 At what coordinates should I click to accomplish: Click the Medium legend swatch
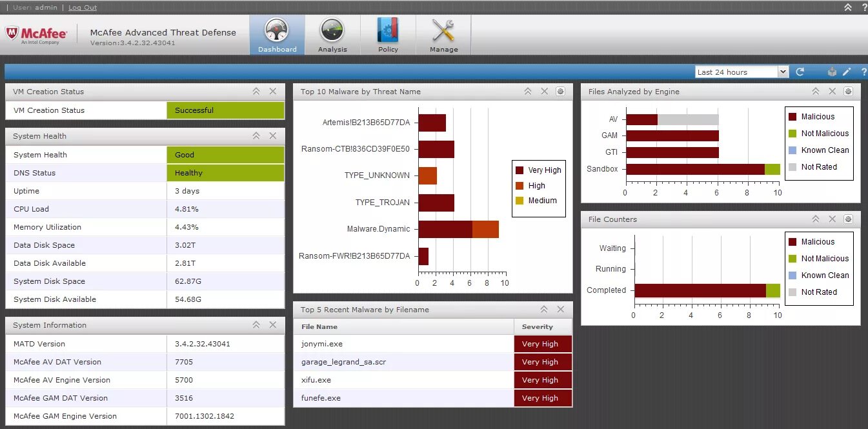click(520, 201)
